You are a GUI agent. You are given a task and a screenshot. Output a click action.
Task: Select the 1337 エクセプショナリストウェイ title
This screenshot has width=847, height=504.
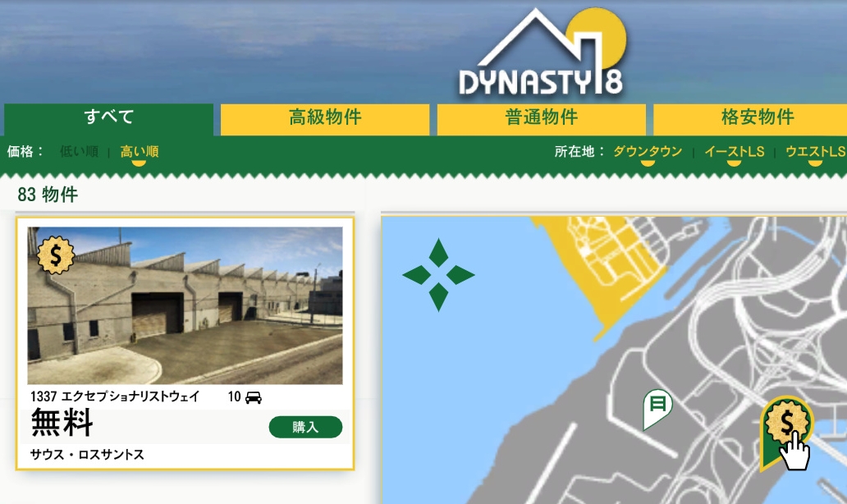[115, 396]
